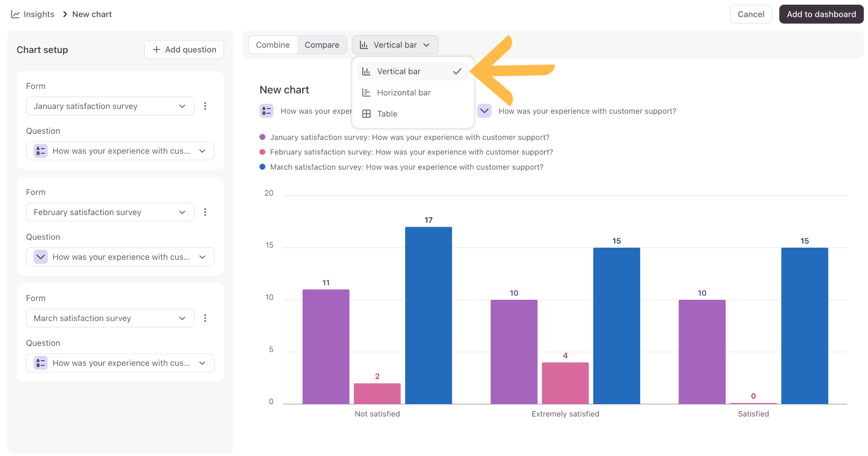
Task: Click the Table grid icon
Action: pos(367,114)
